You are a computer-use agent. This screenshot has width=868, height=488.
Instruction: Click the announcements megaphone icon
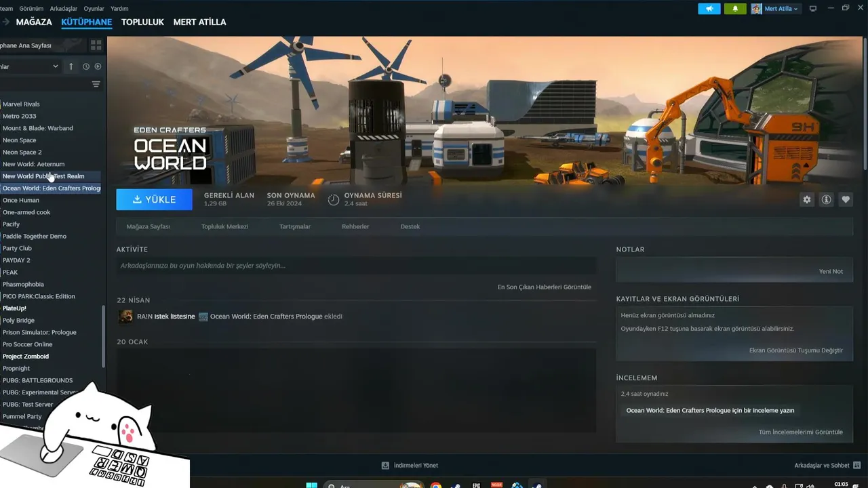[709, 9]
